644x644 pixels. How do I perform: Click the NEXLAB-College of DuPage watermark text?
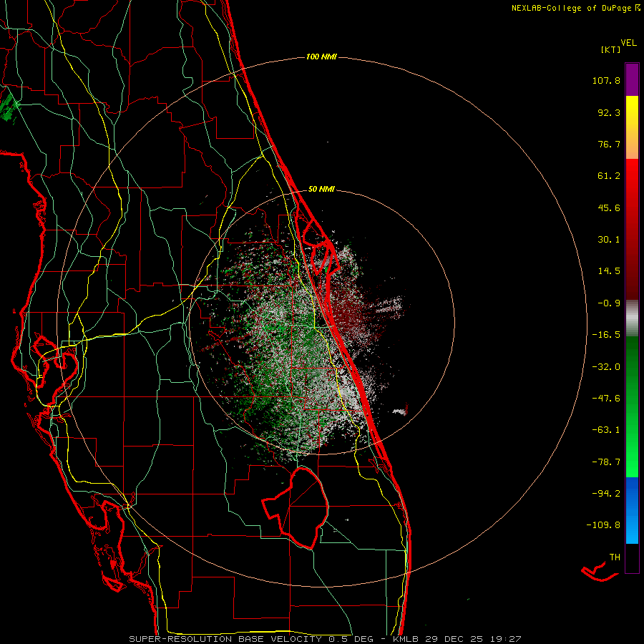pos(575,8)
